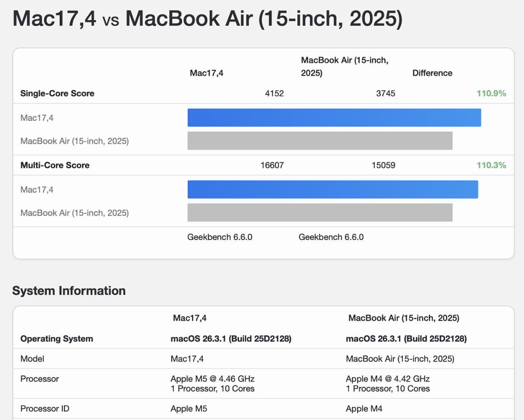
Task: Select the Single-Core Score row label
Action: pos(57,93)
